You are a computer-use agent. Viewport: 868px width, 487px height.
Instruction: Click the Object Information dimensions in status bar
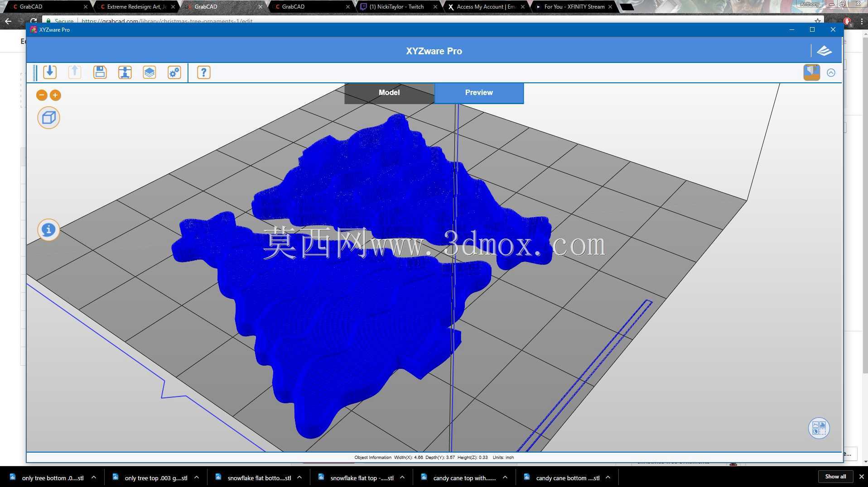click(x=434, y=458)
